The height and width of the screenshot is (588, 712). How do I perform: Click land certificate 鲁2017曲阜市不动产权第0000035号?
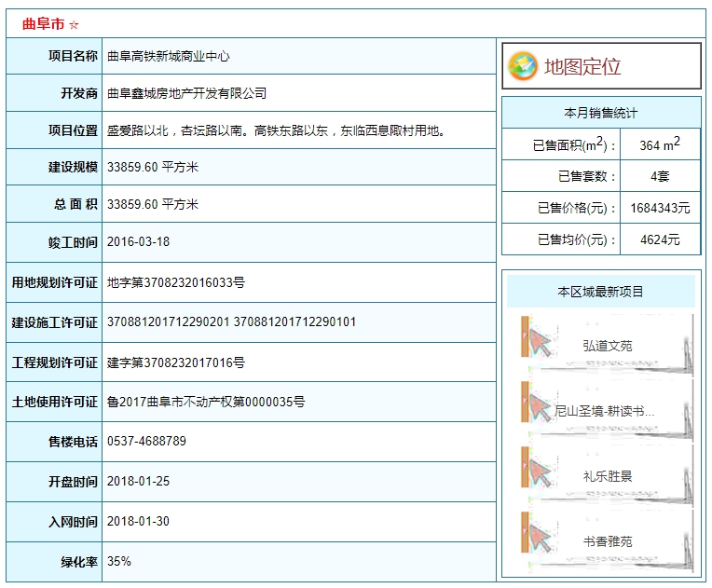[x=206, y=402]
